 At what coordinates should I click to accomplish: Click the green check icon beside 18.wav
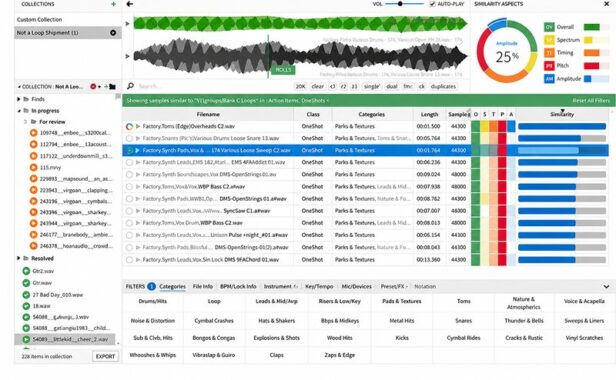(26, 306)
